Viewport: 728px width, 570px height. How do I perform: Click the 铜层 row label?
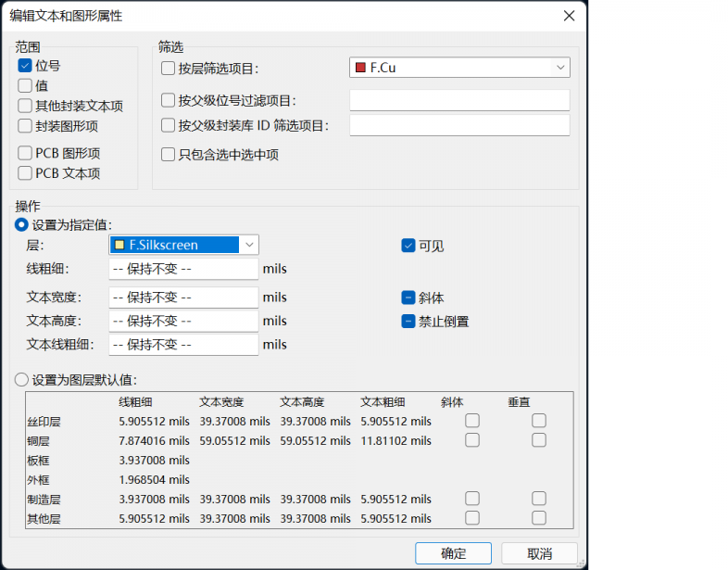pyautogui.click(x=38, y=441)
